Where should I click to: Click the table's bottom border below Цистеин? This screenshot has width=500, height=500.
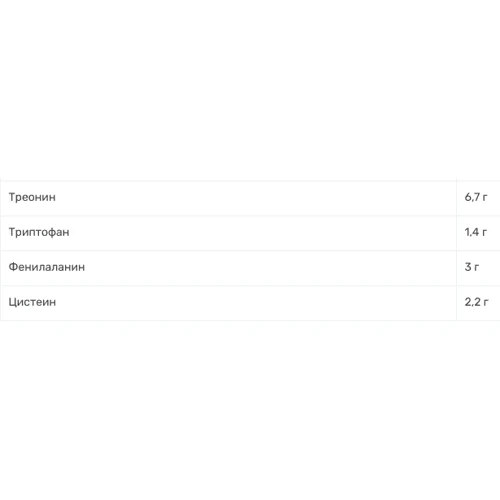pyautogui.click(x=250, y=321)
